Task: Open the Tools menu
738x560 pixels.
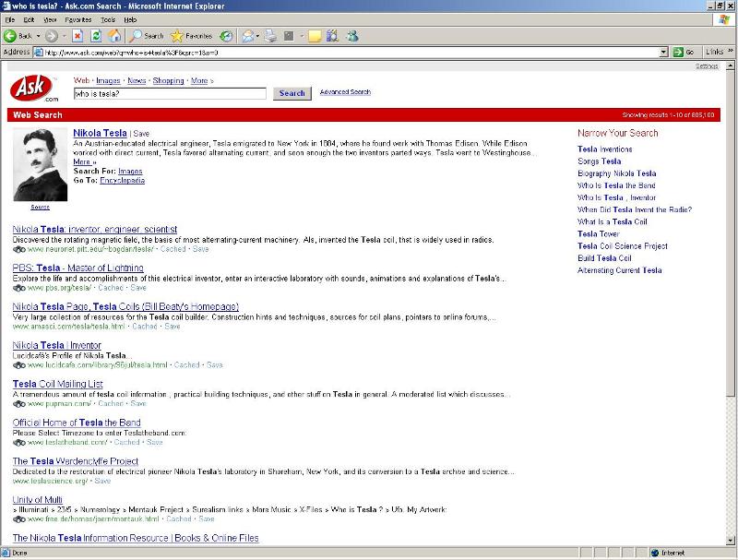Action: [x=108, y=19]
